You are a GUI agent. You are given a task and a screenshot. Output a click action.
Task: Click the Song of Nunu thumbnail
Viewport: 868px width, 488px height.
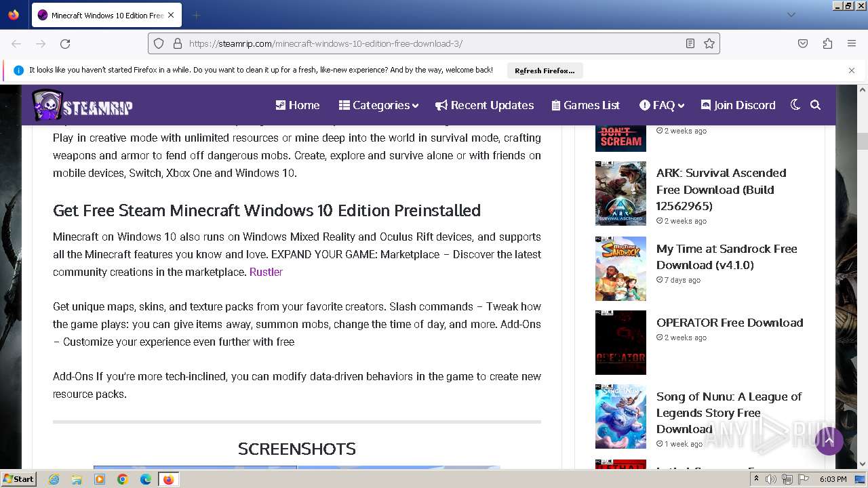click(620, 416)
